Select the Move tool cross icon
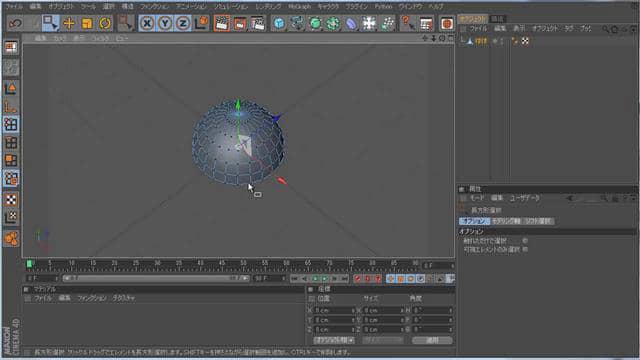 (69, 23)
